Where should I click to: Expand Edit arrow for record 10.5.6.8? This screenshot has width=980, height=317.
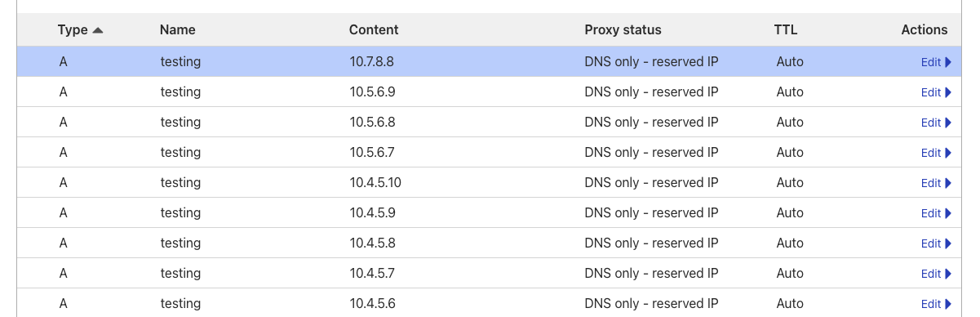(948, 123)
